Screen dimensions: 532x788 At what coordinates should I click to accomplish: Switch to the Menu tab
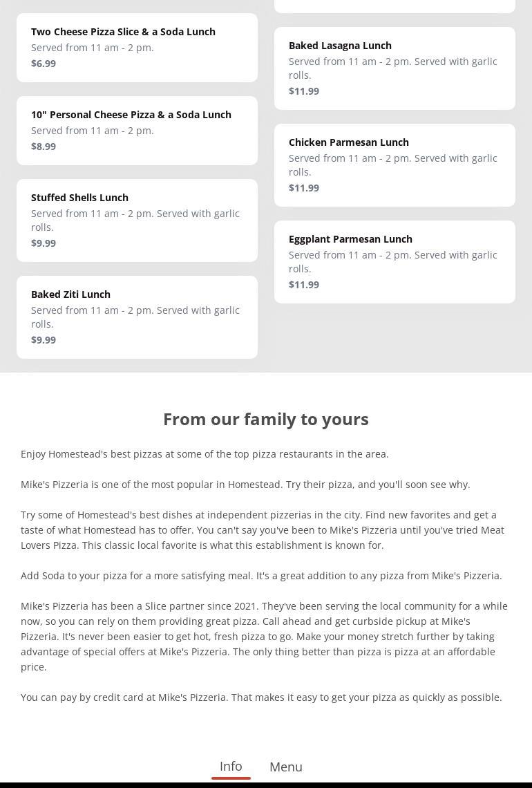pyautogui.click(x=286, y=767)
